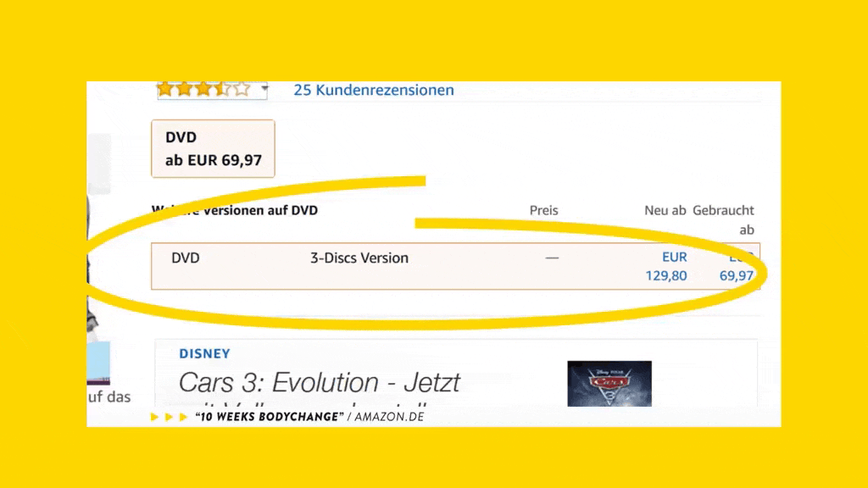Screen dimensions: 868x488
Task: Expand the rating breakdown dropdown arrow
Action: [264, 88]
